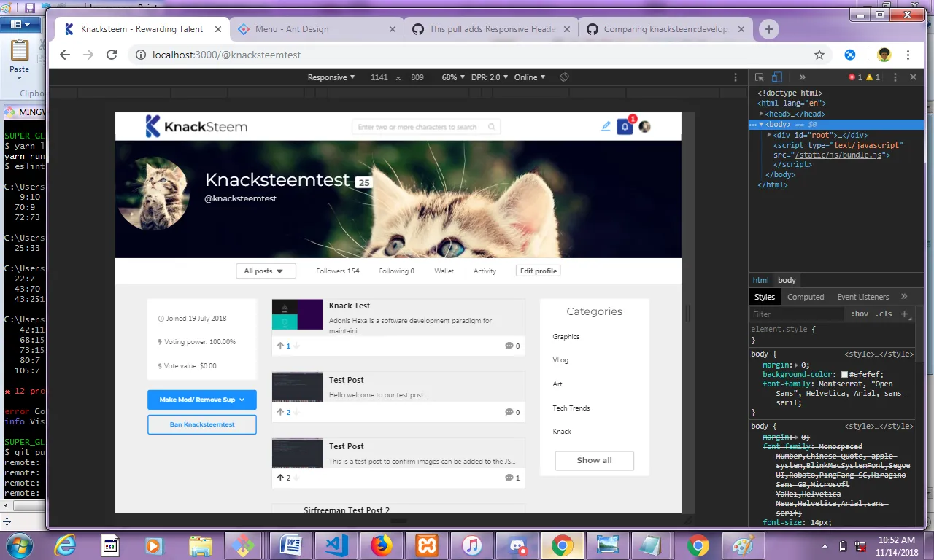Click the address bar URL

226,55
